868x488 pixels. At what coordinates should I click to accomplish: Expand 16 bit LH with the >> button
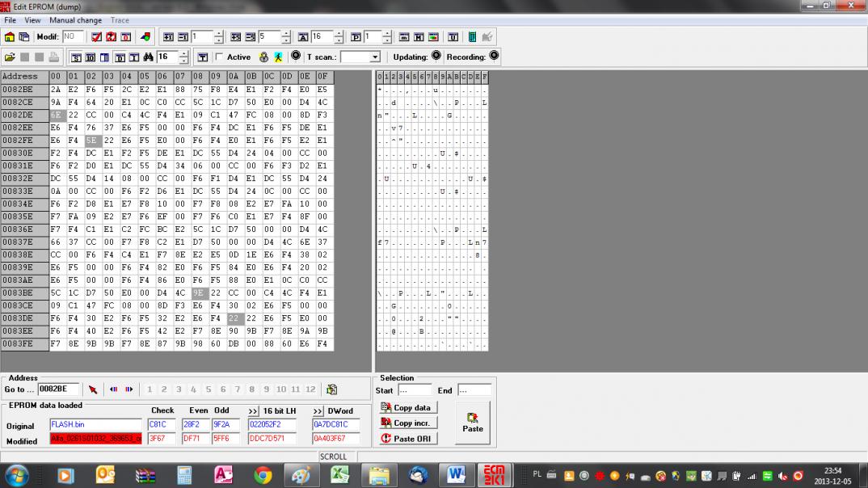coord(253,411)
